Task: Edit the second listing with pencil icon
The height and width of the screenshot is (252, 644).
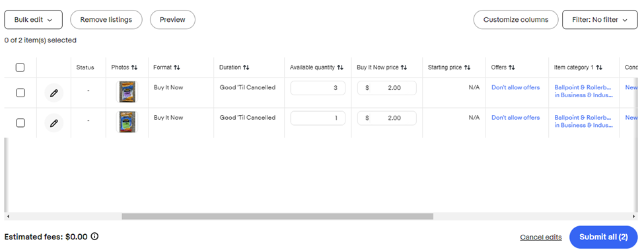Action: click(x=54, y=122)
